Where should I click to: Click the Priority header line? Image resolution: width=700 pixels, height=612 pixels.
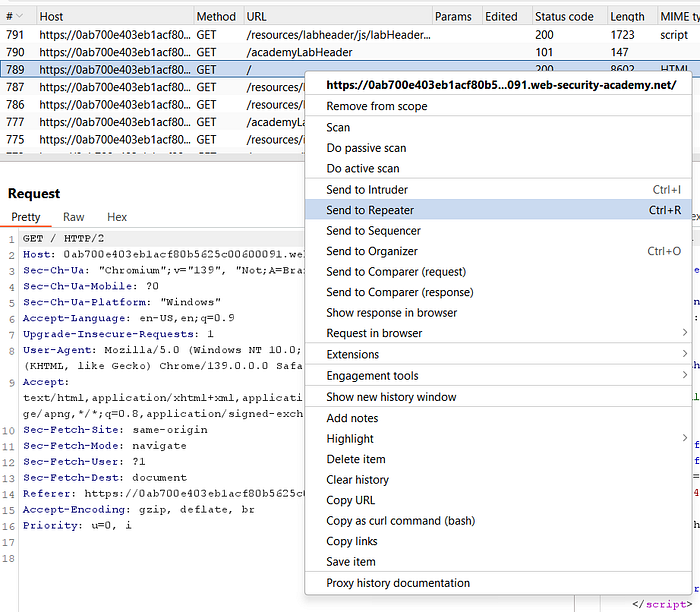tap(77, 526)
